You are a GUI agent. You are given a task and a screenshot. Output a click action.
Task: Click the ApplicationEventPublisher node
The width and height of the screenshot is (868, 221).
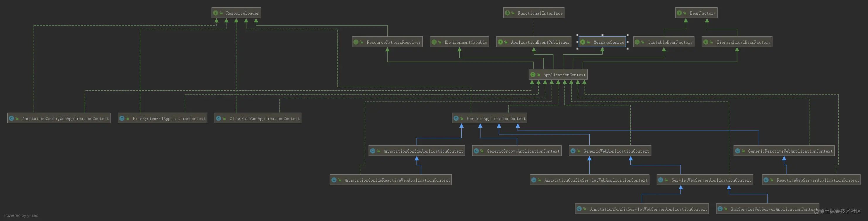pyautogui.click(x=534, y=42)
